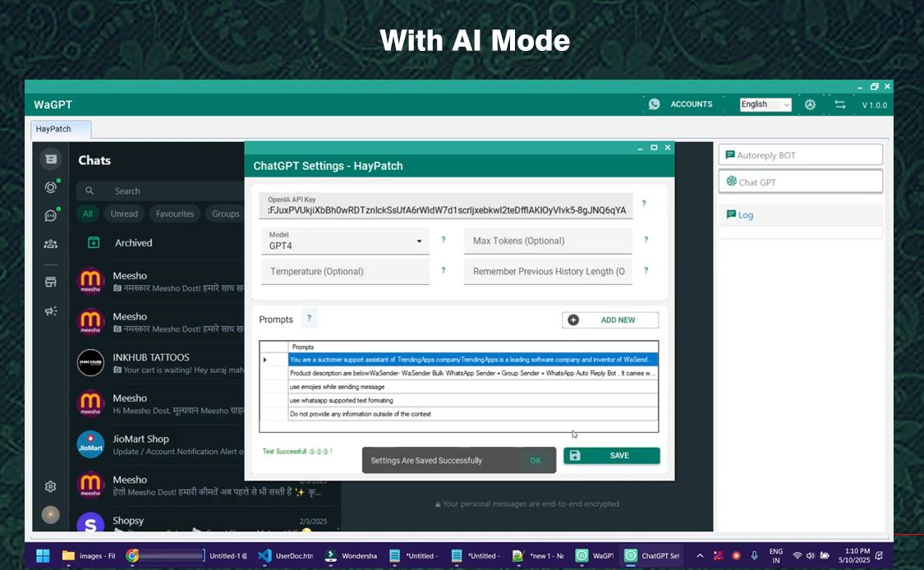
Task: Show help for the Model setting
Action: [444, 240]
